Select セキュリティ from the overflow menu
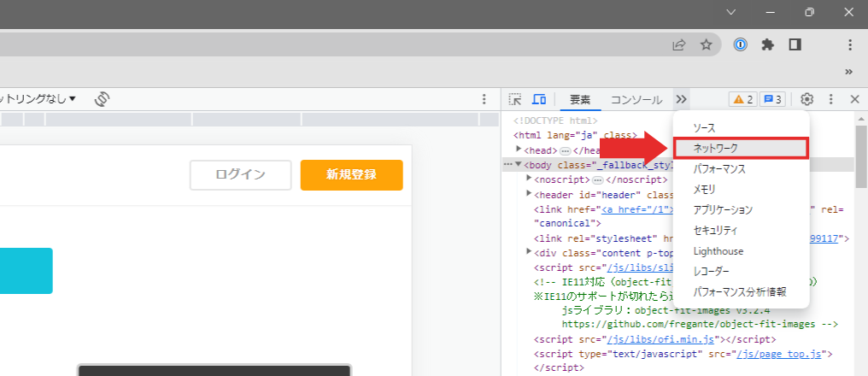The image size is (868, 376). (x=742, y=231)
